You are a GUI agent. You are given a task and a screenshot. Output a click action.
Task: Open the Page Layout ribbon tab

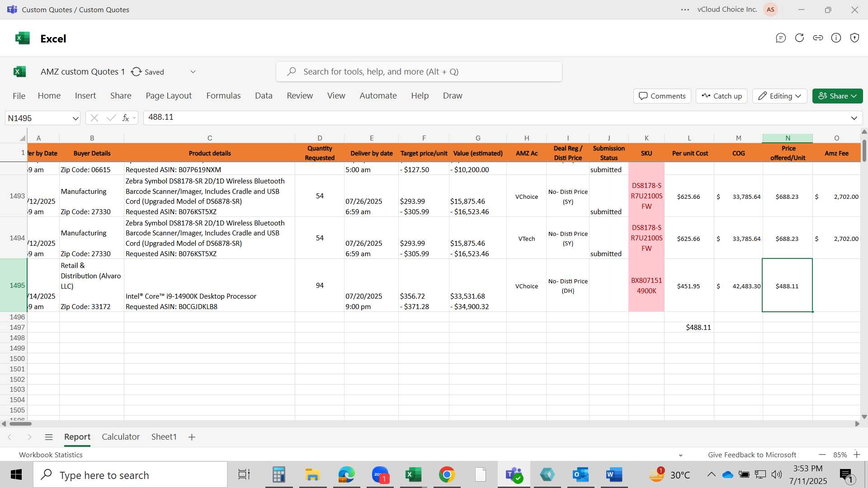tap(169, 96)
